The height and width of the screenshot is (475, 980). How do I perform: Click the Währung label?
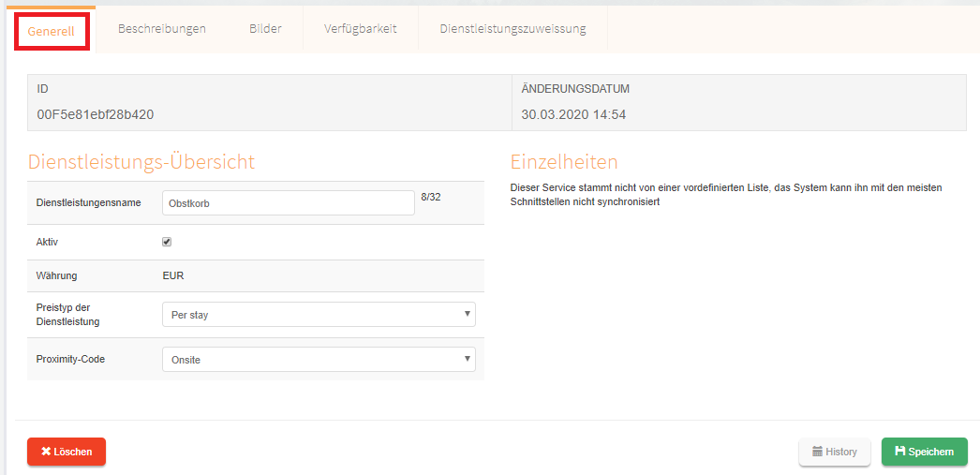57,275
